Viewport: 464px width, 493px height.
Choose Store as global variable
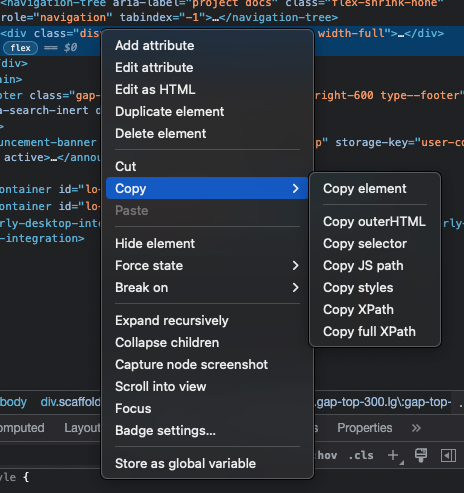tap(185, 464)
